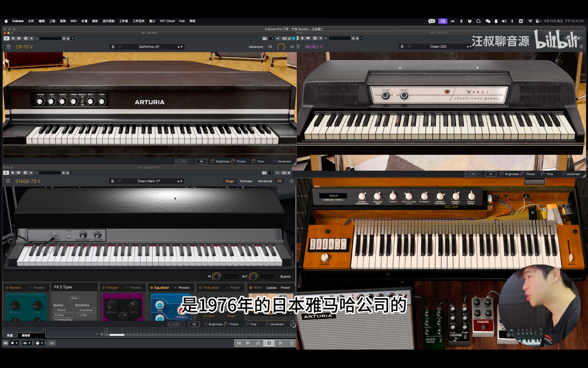Open the Twin Amp Preset dropdown
Viewport: 588px width, 368px height.
pyautogui.click(x=233, y=288)
